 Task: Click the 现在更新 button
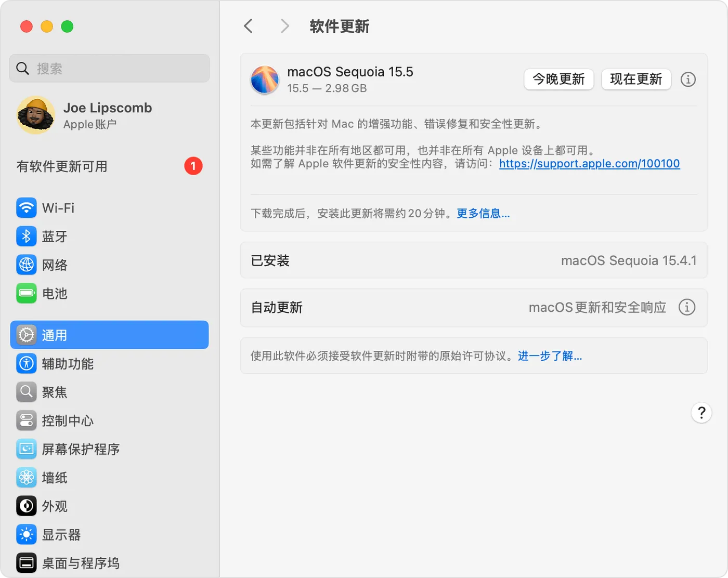click(636, 80)
